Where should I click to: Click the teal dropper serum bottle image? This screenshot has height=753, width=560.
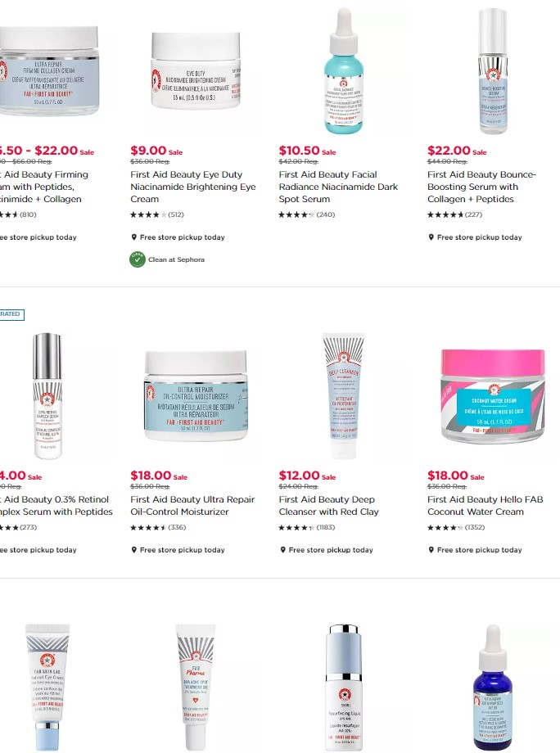344,71
